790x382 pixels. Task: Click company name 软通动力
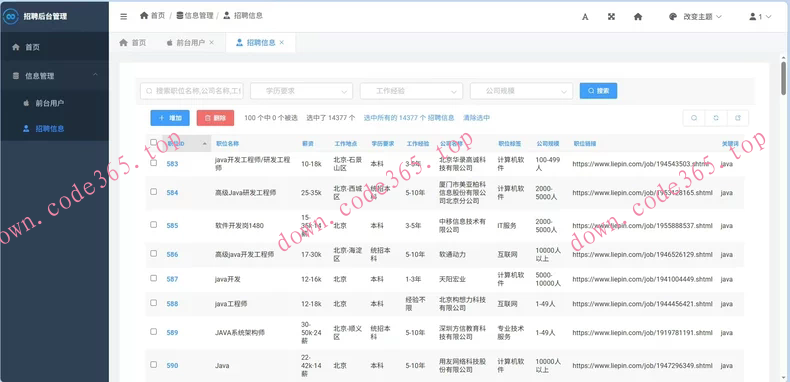452,254
